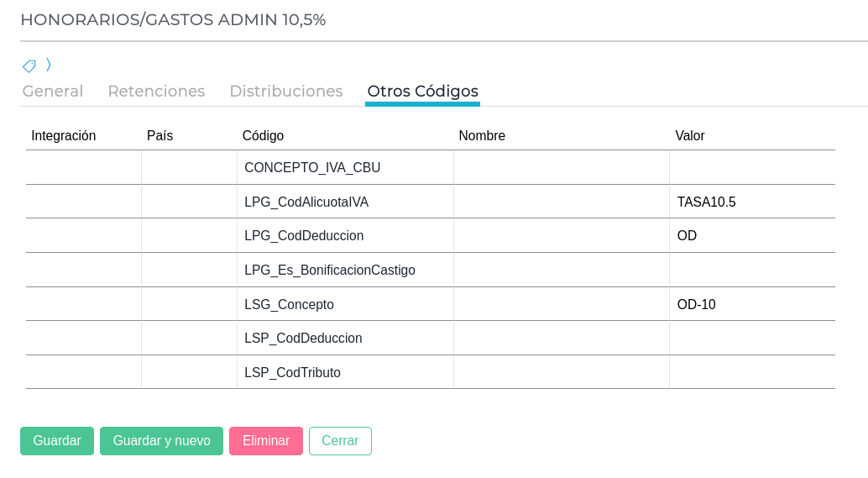Click the OD-10 value cell
868x478 pixels.
pos(751,304)
